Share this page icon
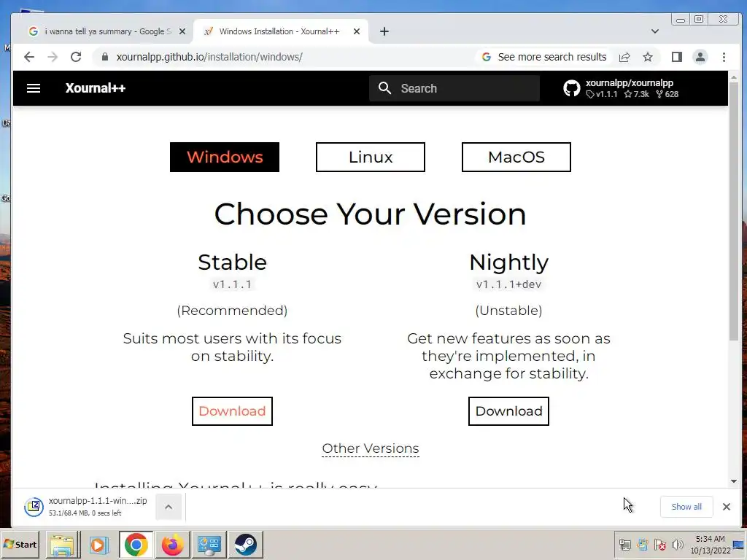The image size is (747, 560). [x=624, y=57]
